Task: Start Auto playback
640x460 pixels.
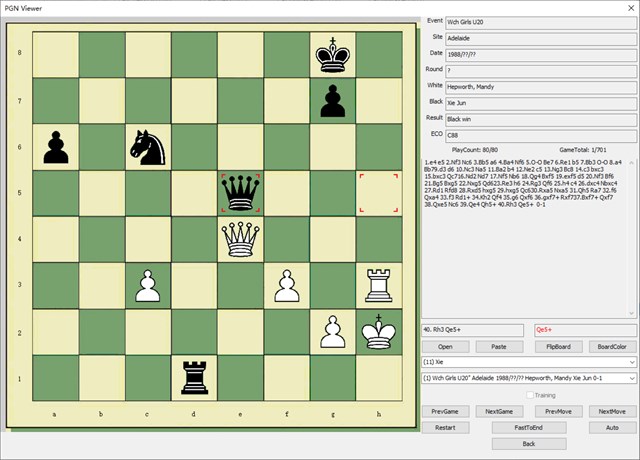Action: (x=612, y=428)
